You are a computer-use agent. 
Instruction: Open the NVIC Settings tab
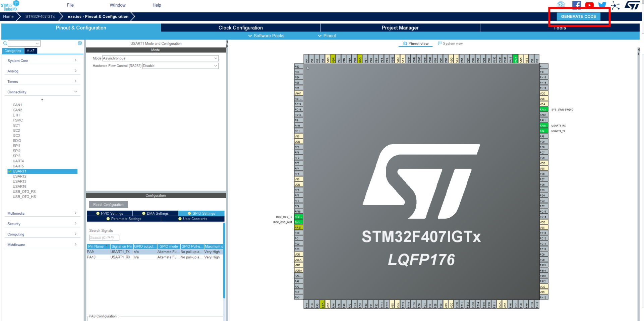tap(110, 213)
